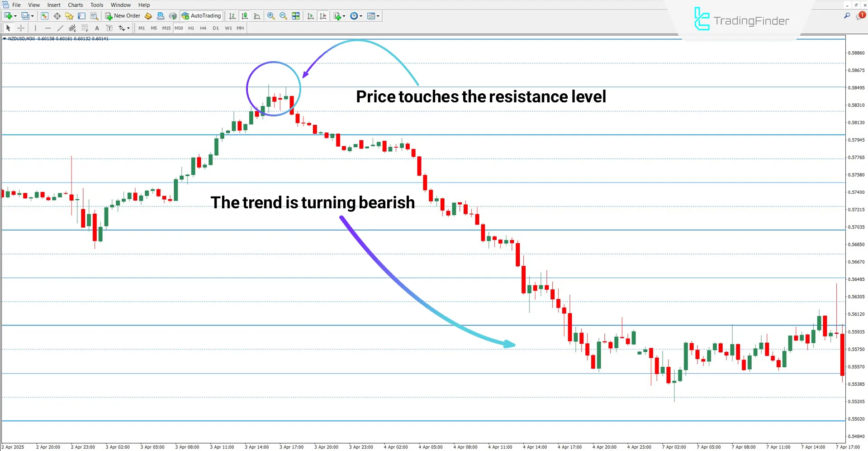Zoom out on the chart

click(283, 16)
